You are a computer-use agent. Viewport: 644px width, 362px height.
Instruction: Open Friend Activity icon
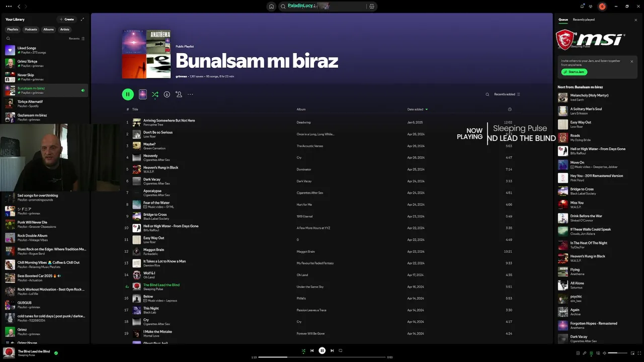[591, 7]
